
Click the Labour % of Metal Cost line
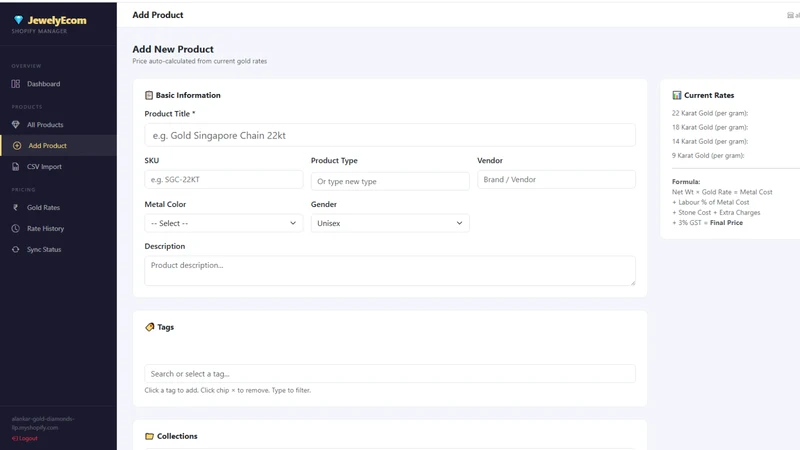point(711,202)
